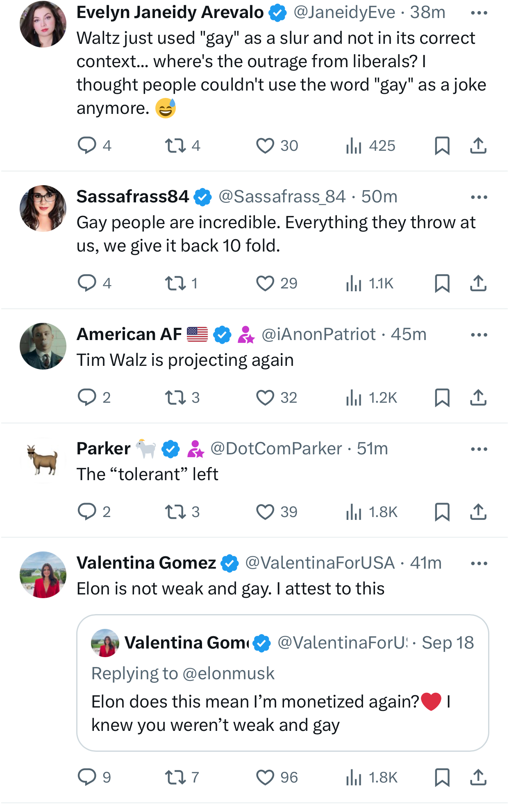Like the American AF tweet
Viewport: 509px width, 812px height.
265,397
